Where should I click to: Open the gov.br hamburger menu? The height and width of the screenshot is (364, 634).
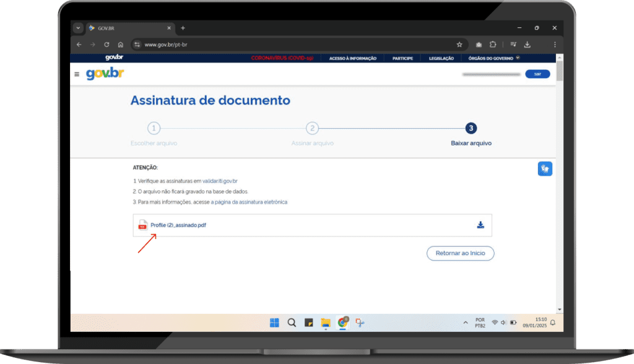click(77, 73)
